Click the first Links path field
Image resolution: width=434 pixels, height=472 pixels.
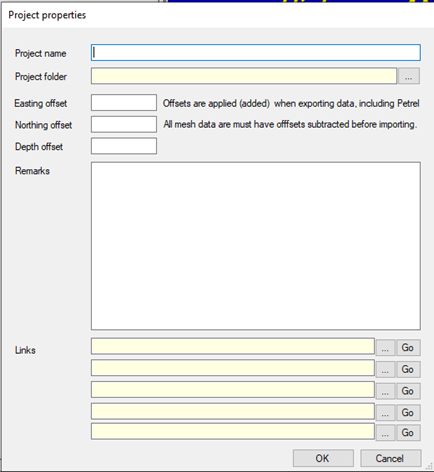233,346
